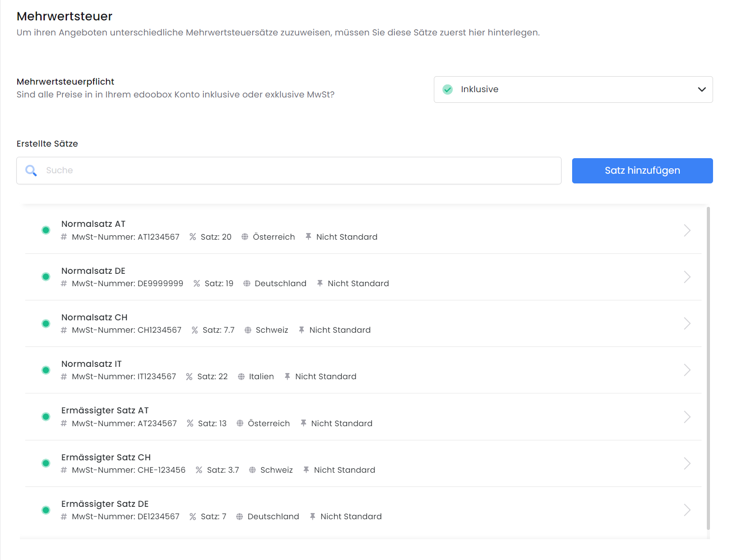Image resolution: width=729 pixels, height=560 pixels.
Task: Click the Satz hinzufügen button
Action: coord(642,171)
